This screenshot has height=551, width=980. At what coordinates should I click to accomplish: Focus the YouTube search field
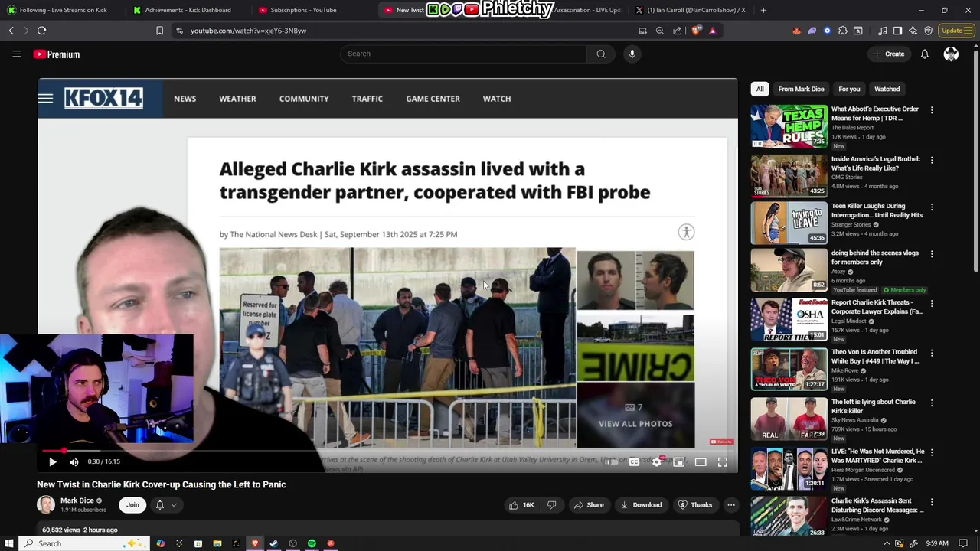[x=463, y=54]
